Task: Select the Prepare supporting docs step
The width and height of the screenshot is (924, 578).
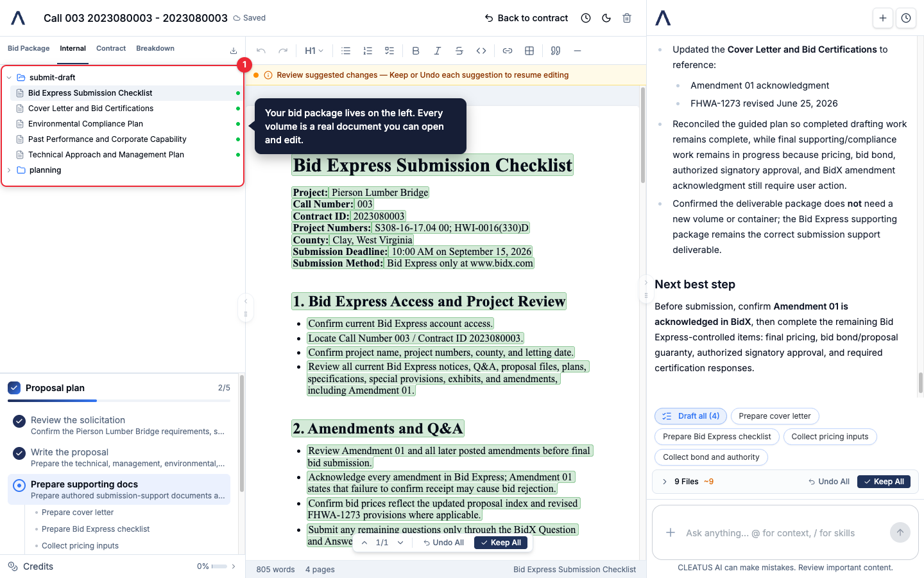Action: coord(119,489)
